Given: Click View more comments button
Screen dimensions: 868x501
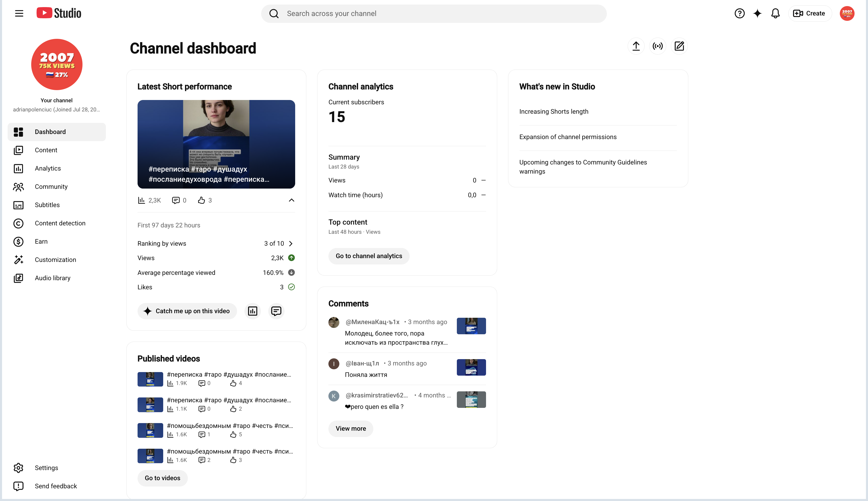Looking at the screenshot, I should (350, 428).
